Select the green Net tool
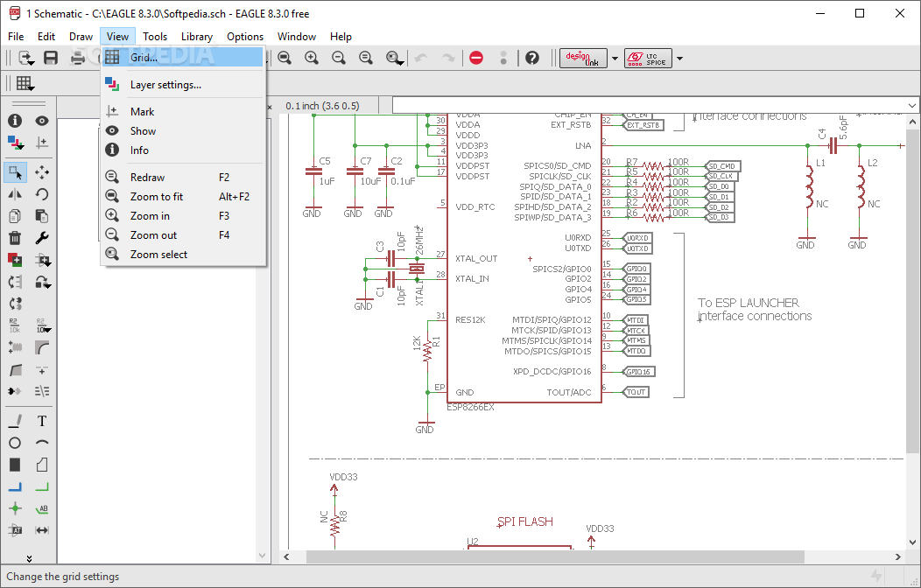Screen dimensions: 921x588 point(42,486)
